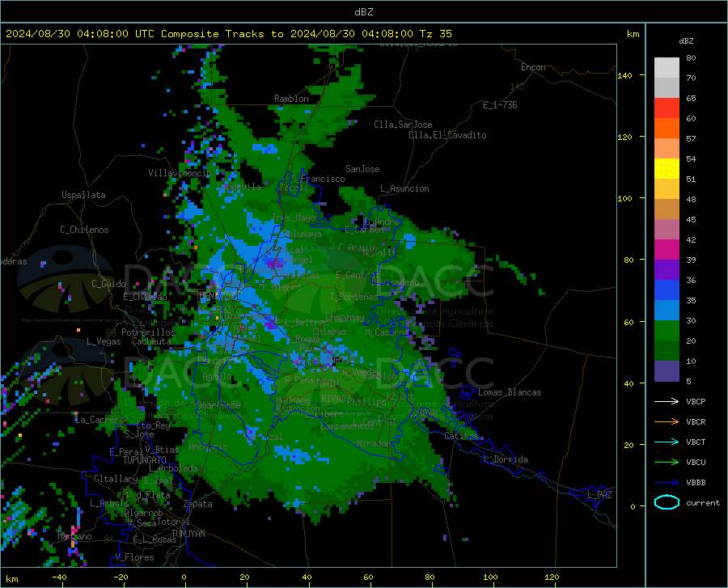The width and height of the screenshot is (728, 588).
Task: Click the 'Zapata' map label
Action: click(198, 504)
